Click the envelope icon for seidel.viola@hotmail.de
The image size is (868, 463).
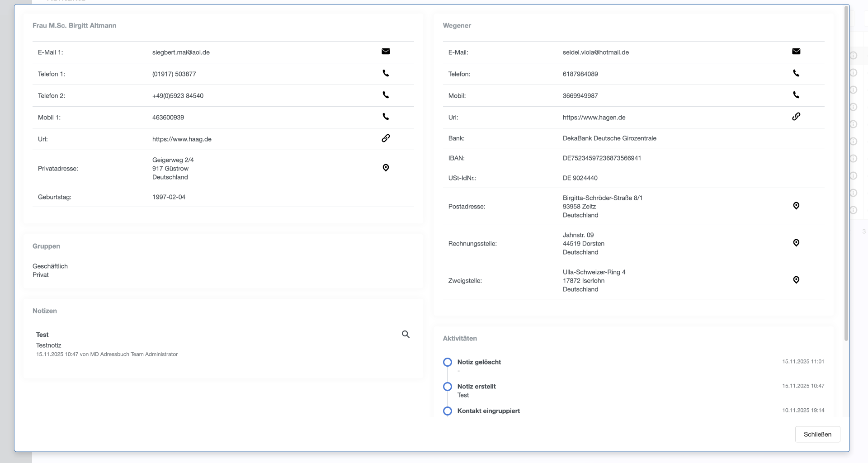tap(796, 52)
